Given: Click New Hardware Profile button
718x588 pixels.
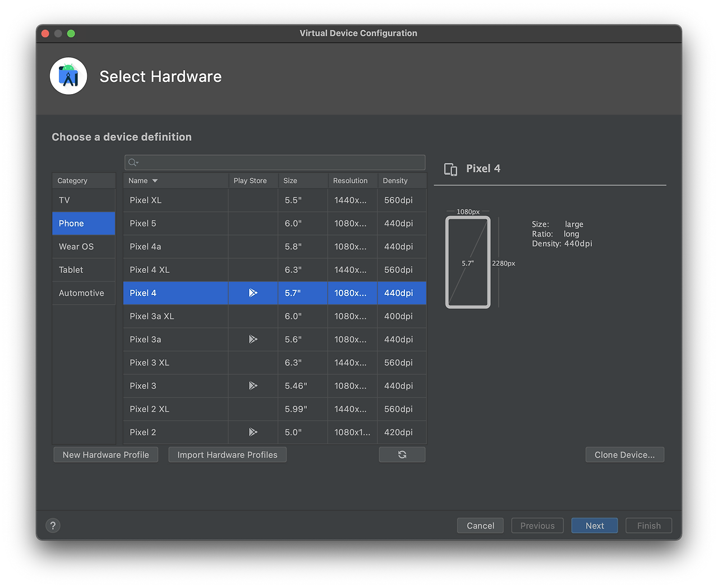Looking at the screenshot, I should coord(105,455).
